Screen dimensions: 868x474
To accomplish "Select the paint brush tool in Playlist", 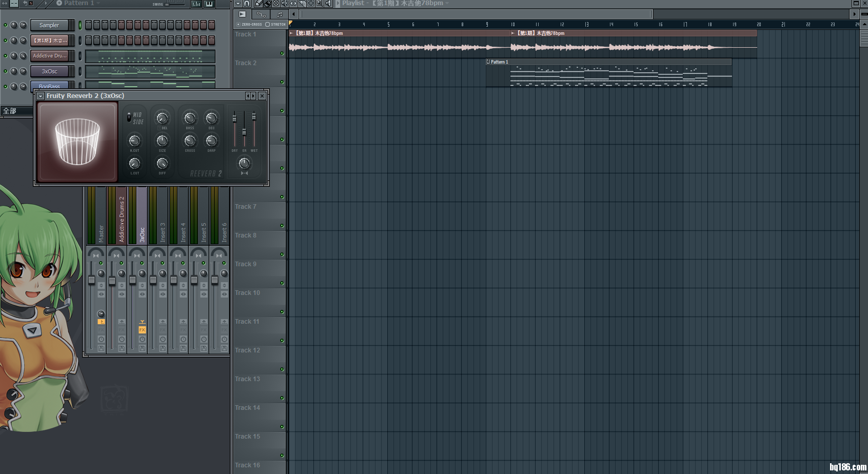I will click(267, 4).
